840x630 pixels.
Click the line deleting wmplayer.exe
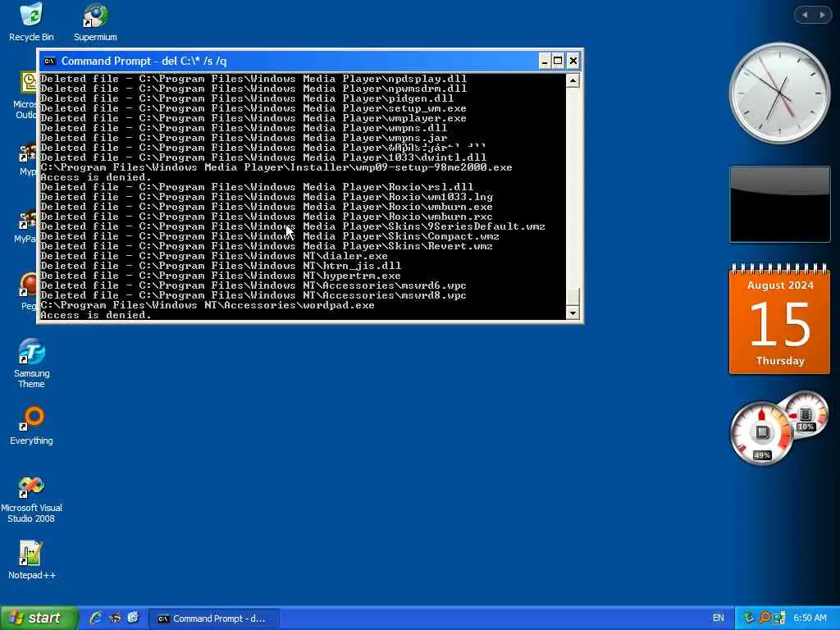pyautogui.click(x=253, y=118)
